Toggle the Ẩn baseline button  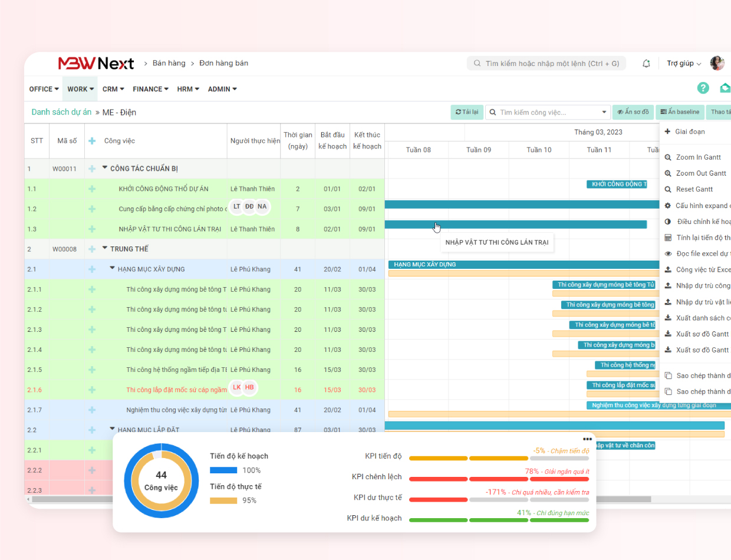coord(680,112)
